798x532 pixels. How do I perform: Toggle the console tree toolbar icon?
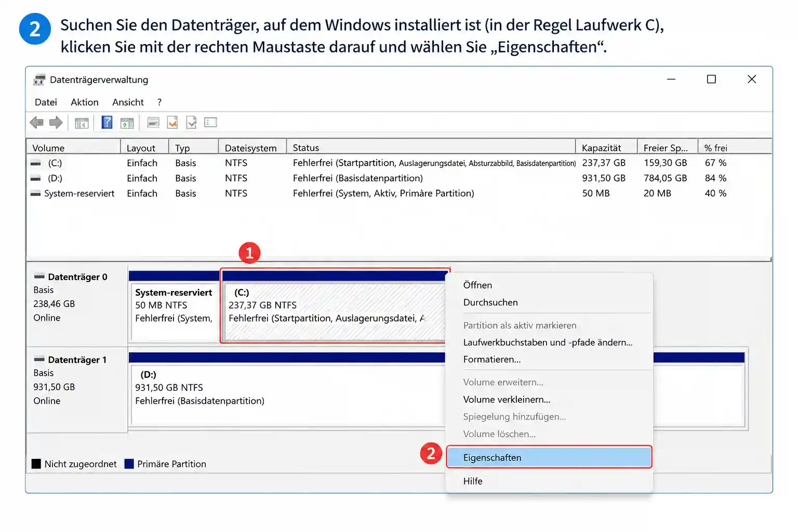tap(82, 123)
